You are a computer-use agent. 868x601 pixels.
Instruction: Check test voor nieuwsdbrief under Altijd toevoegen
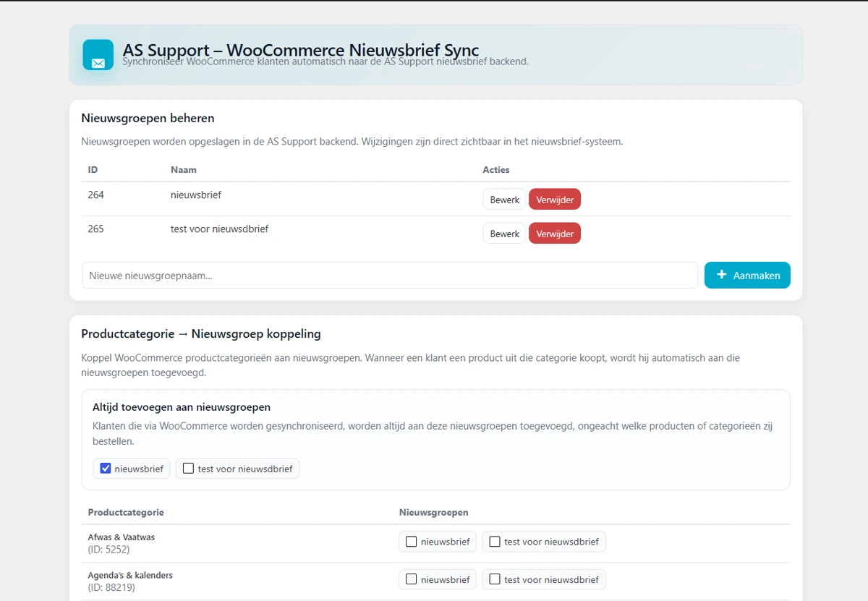click(x=188, y=468)
